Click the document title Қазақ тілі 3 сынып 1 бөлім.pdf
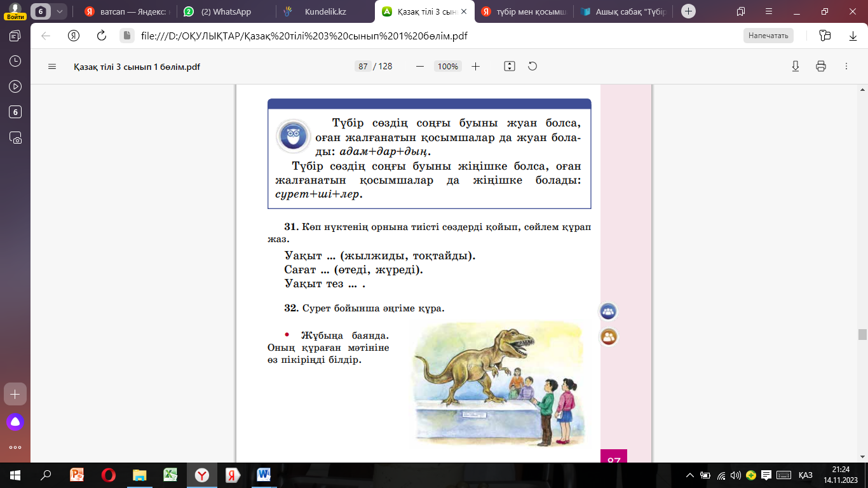This screenshot has height=488, width=868. [x=137, y=67]
